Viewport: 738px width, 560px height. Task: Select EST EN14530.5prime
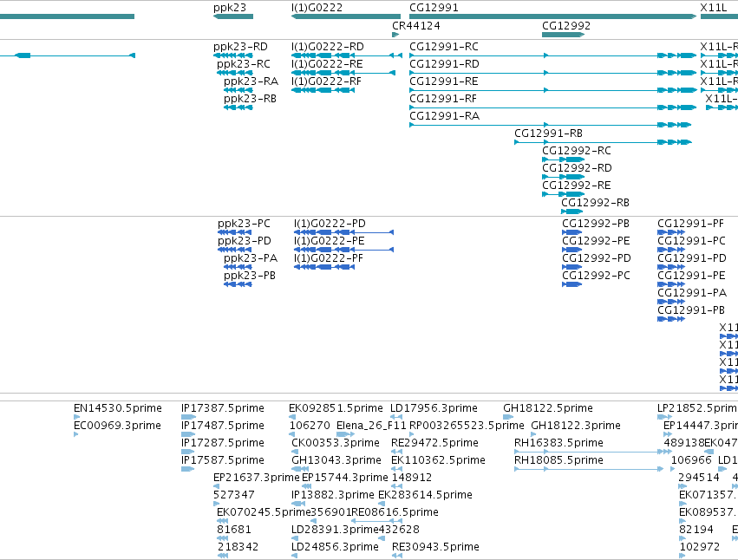76,417
